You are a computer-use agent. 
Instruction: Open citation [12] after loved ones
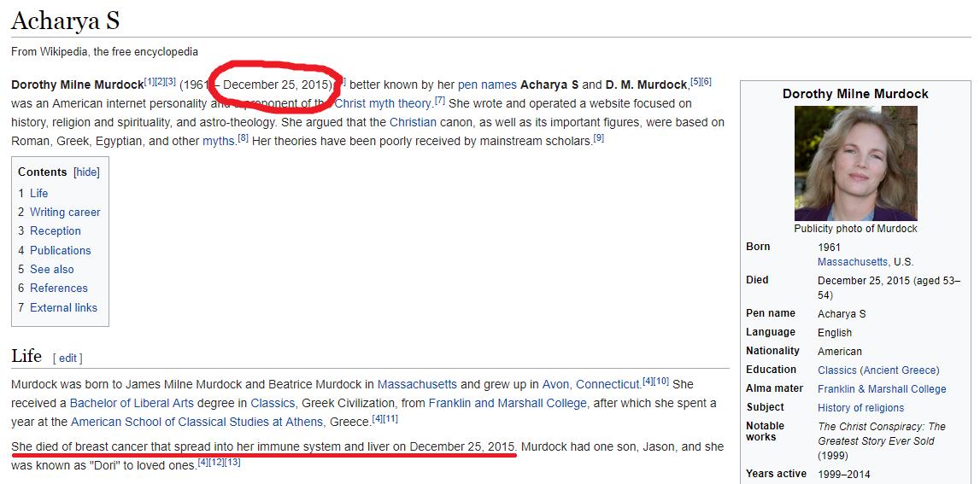pos(216,462)
